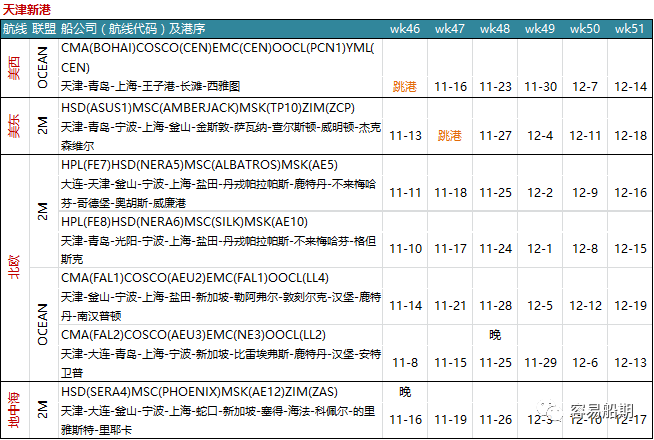Screen dimensions: 654x440
Task: Click the CMA(BOHAI)COSCO(CEN) carrier line
Action: (x=218, y=58)
